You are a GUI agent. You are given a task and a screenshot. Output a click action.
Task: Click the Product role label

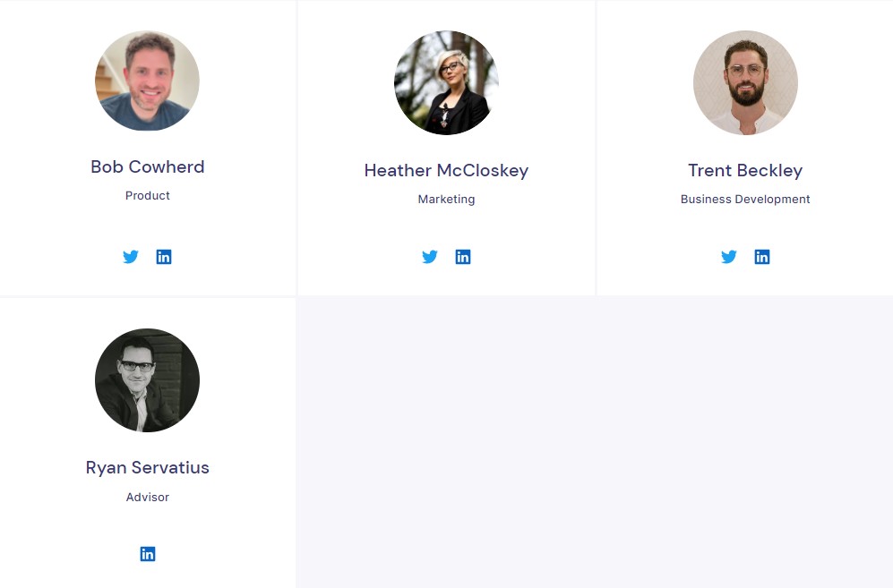pyautogui.click(x=148, y=195)
